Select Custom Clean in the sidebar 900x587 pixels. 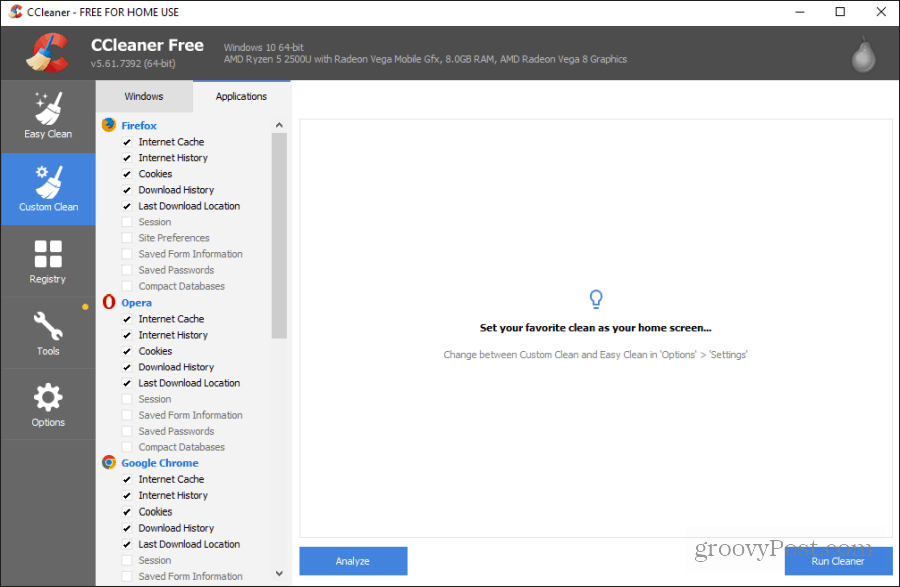click(48, 189)
